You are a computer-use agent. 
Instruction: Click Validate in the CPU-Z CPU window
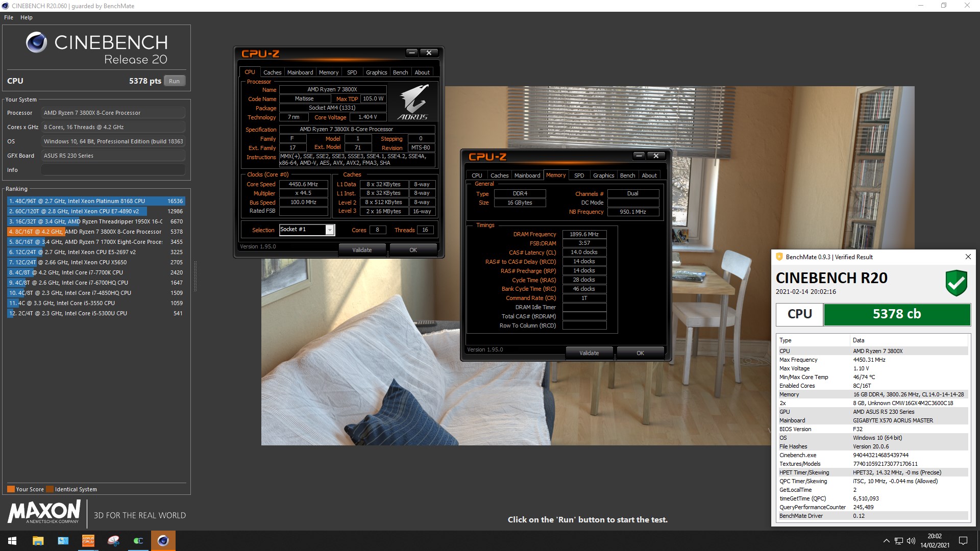362,250
